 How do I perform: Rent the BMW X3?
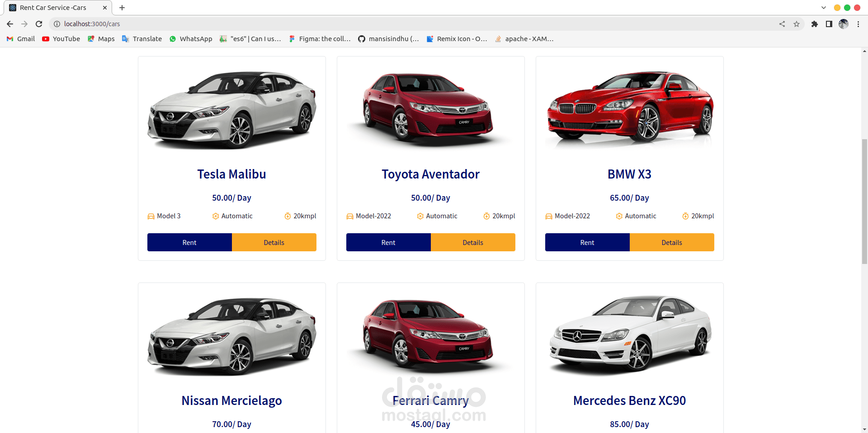[587, 242]
